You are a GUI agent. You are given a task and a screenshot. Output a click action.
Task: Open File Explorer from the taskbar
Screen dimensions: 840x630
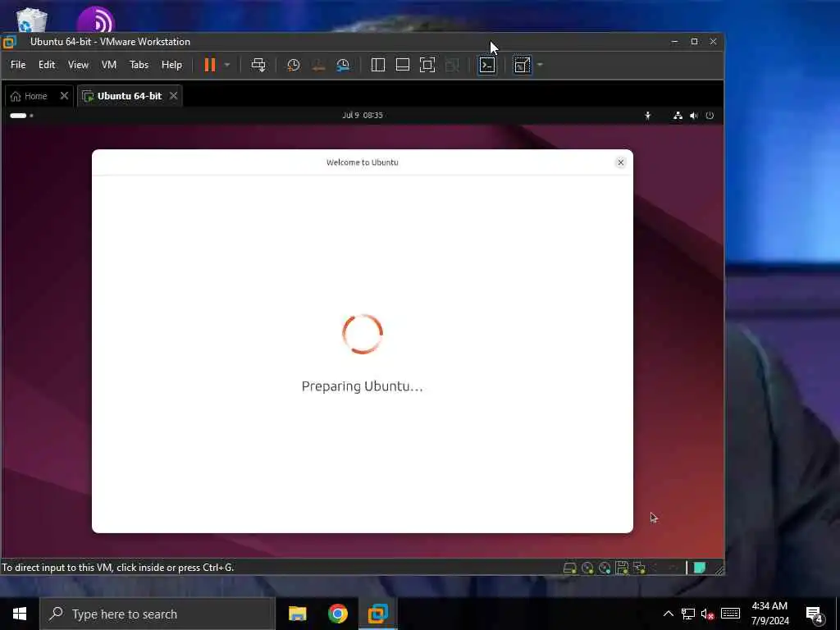297,614
